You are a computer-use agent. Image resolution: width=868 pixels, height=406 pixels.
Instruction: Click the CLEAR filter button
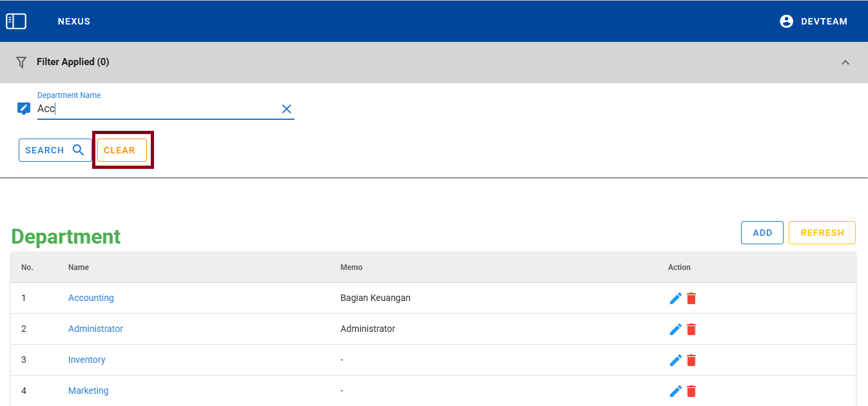pos(122,150)
